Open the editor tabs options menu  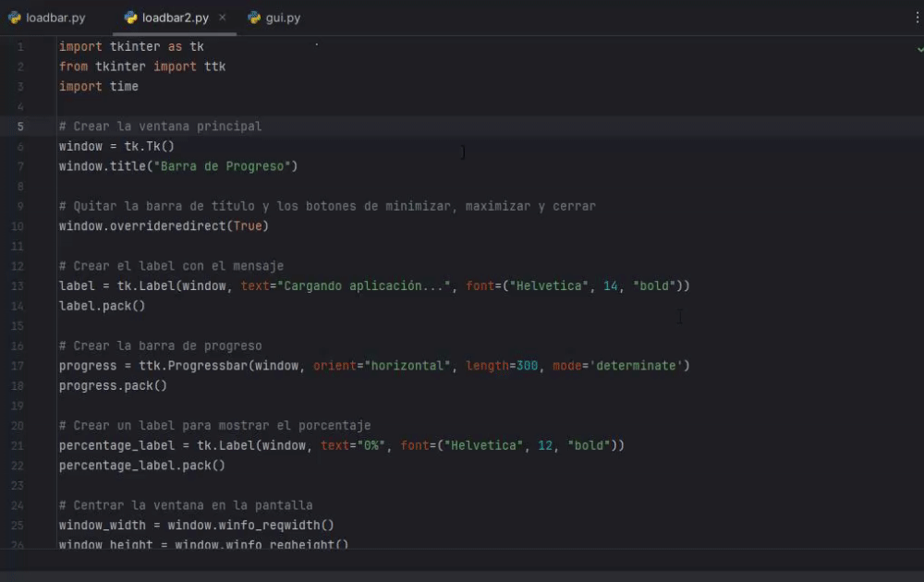tap(917, 18)
